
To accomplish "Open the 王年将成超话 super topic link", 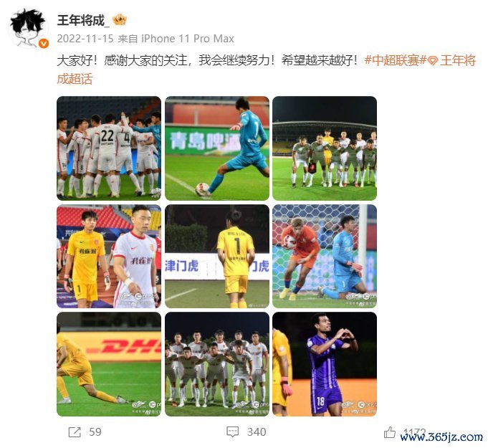I will (x=266, y=70).
